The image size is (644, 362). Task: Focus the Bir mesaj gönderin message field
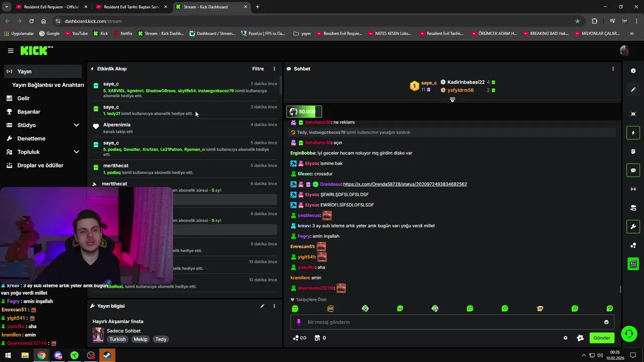[452, 322]
